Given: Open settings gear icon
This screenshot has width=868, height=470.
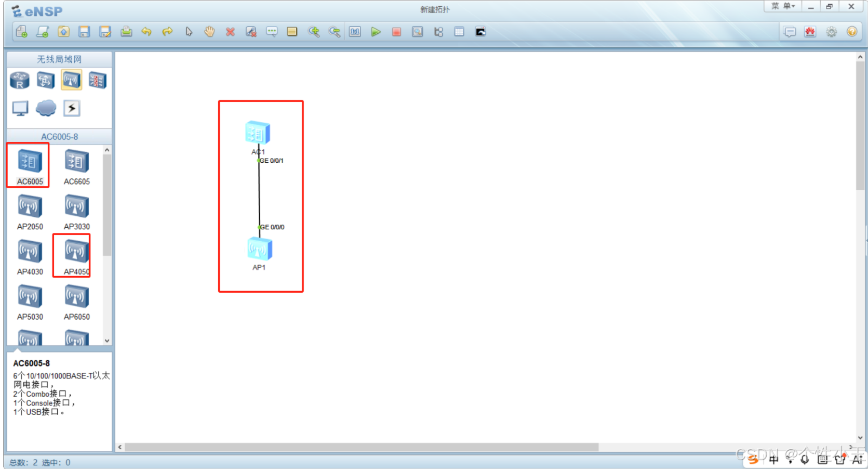Looking at the screenshot, I should click(832, 32).
